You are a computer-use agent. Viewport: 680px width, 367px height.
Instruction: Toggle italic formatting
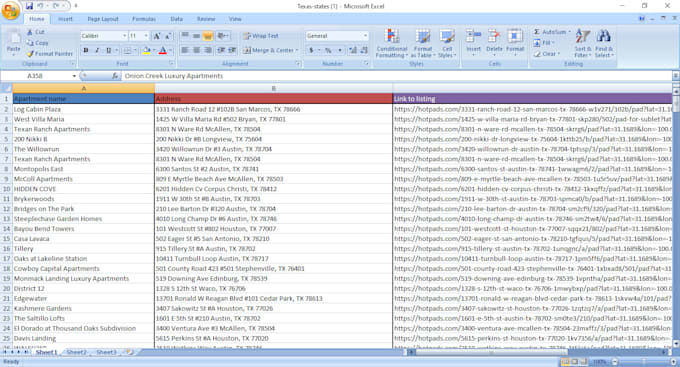pyautogui.click(x=97, y=50)
